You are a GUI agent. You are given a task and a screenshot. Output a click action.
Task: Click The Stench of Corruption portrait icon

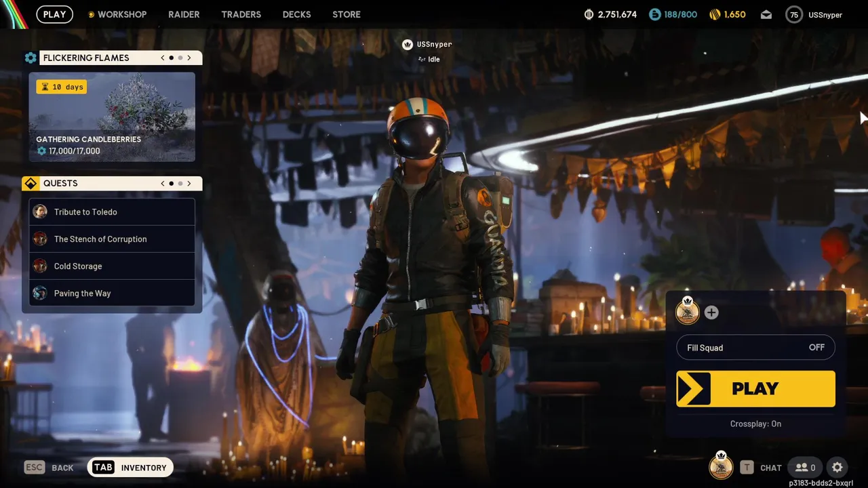40,239
